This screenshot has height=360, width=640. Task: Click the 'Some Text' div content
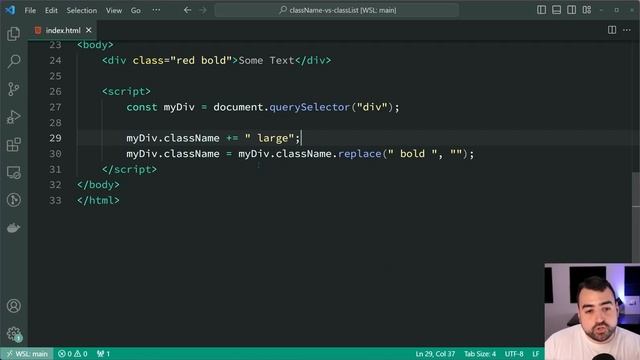(266, 60)
